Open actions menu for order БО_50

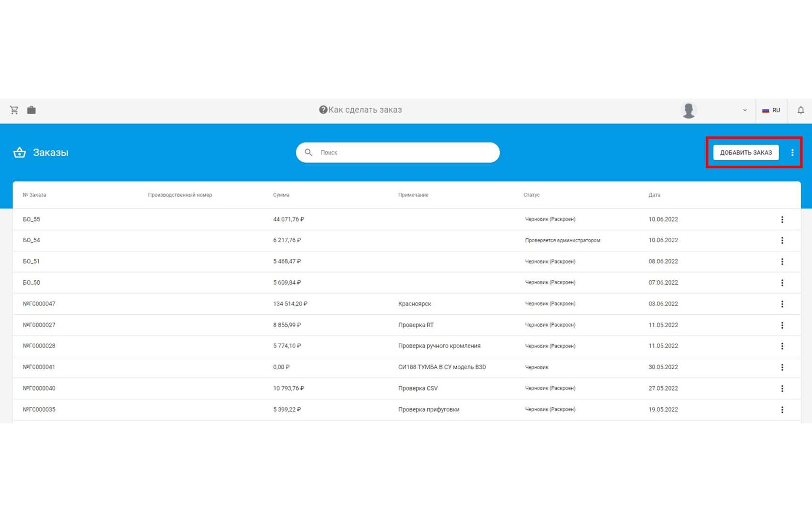(x=782, y=283)
